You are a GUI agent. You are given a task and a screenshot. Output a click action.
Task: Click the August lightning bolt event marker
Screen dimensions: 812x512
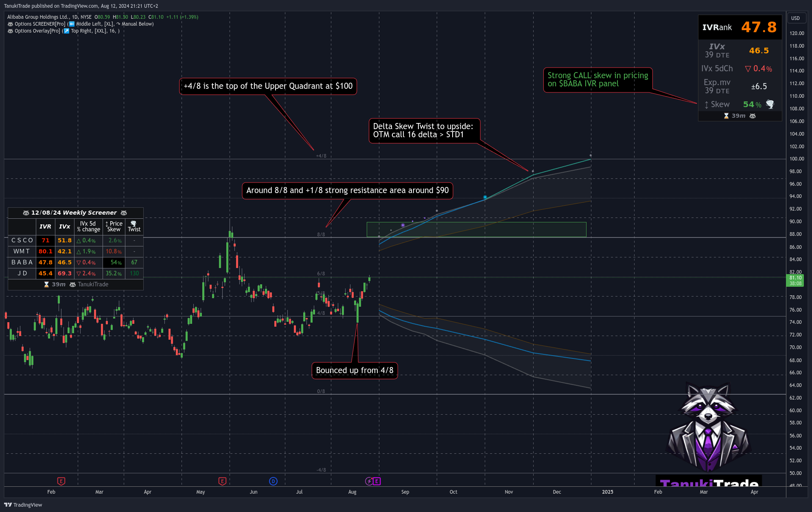(369, 481)
